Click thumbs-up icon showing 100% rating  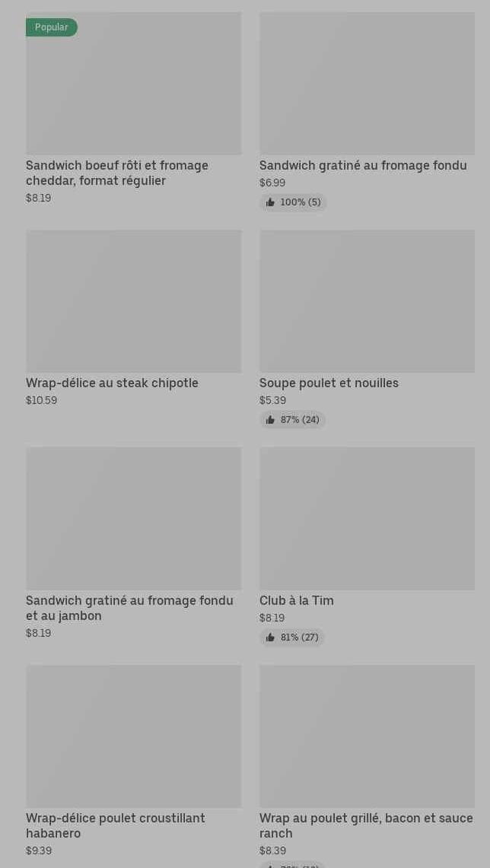270,202
